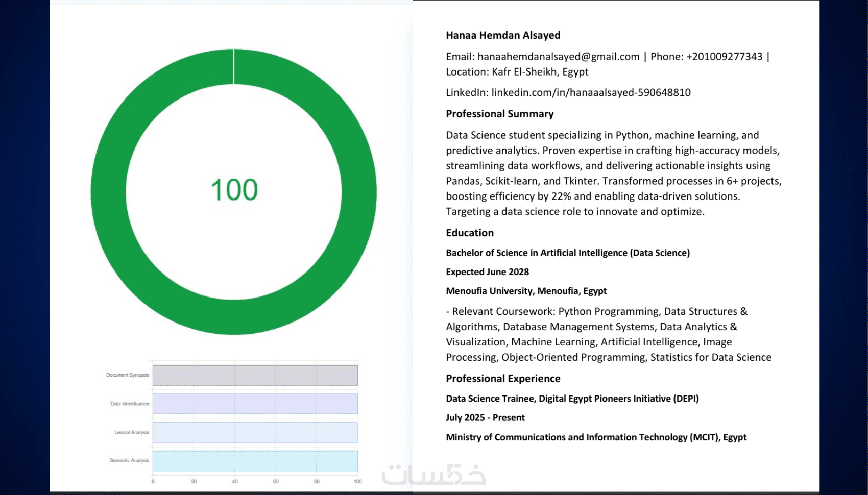Click the Expected June 2028 text
This screenshot has height=495, width=868.
(x=487, y=272)
